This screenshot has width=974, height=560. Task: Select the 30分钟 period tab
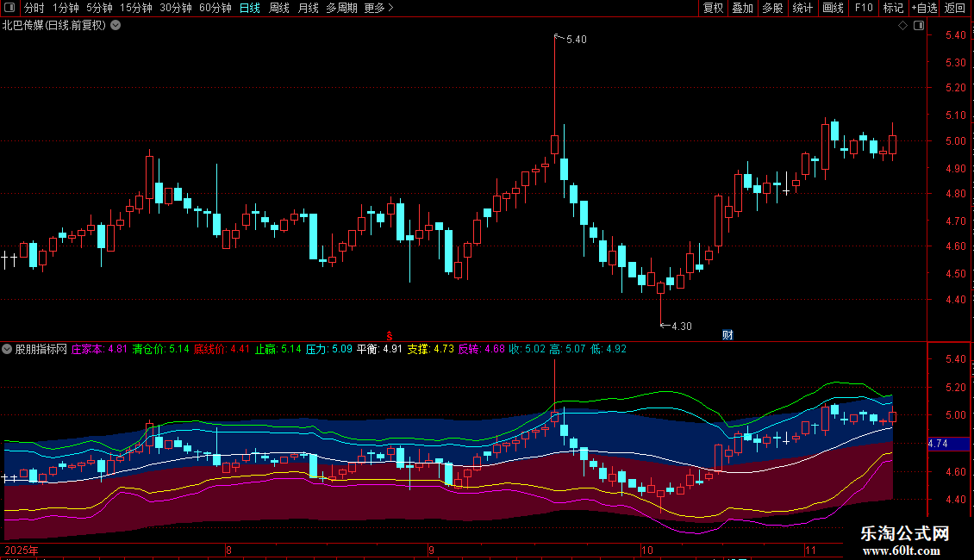coord(176,9)
